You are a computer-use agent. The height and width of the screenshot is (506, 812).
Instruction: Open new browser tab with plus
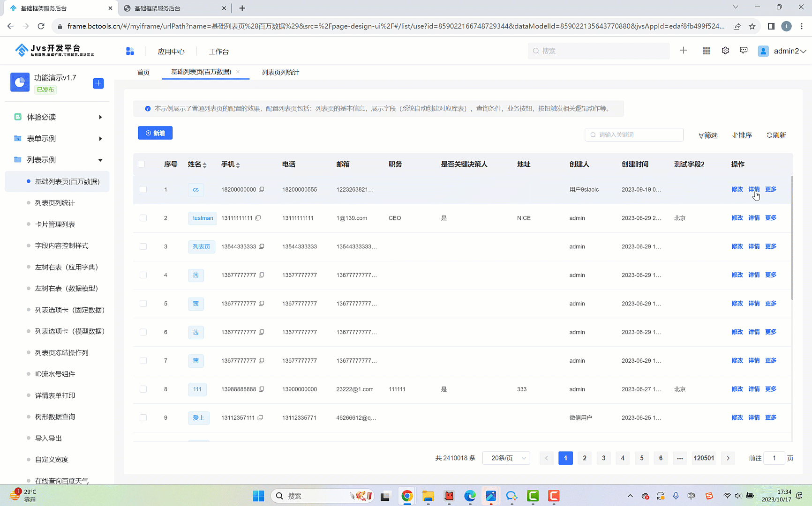click(x=242, y=8)
